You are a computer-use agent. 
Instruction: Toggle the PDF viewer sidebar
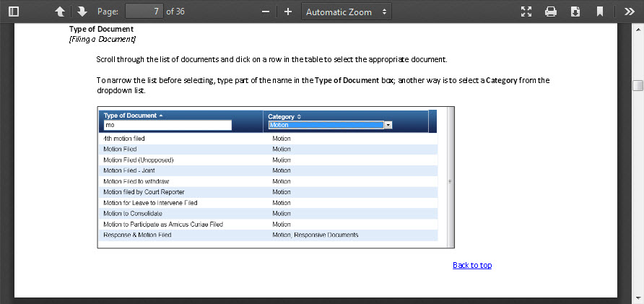coord(14,12)
